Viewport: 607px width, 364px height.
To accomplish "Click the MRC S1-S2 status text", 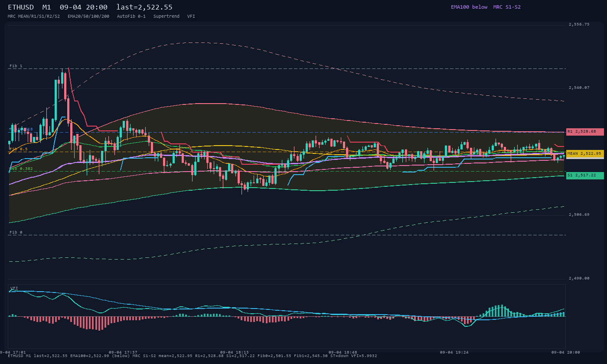I will pyautogui.click(x=507, y=7).
